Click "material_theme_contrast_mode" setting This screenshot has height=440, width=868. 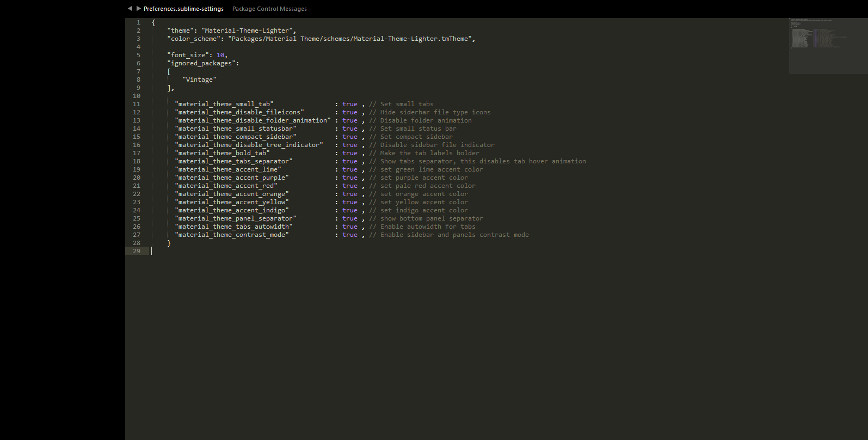(232, 235)
